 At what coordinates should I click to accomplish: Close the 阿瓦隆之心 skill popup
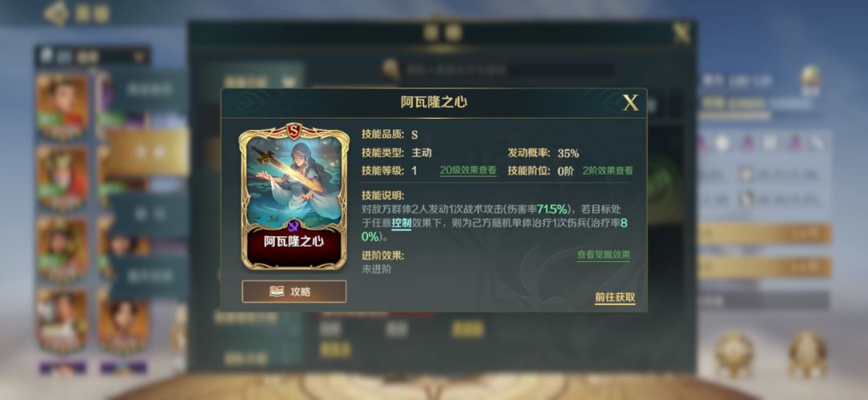tap(631, 103)
